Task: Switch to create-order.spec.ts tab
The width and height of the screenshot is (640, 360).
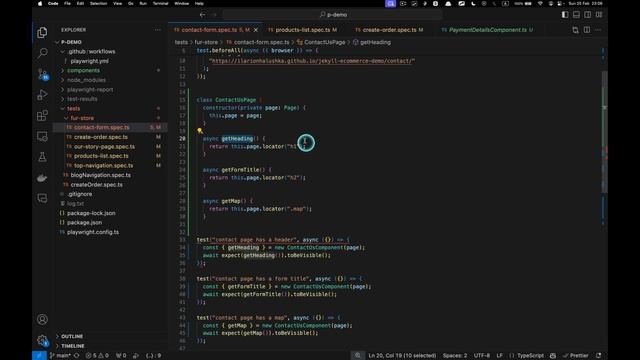Action: coord(390,30)
